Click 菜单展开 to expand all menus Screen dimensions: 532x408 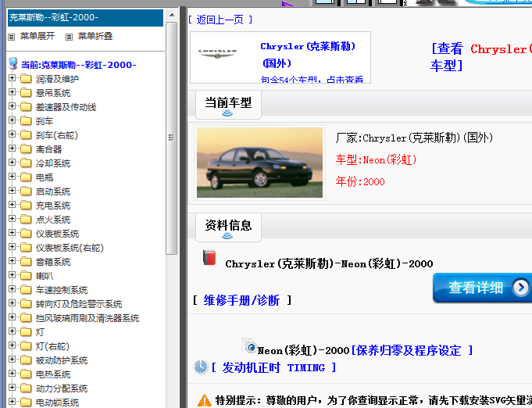coord(37,36)
